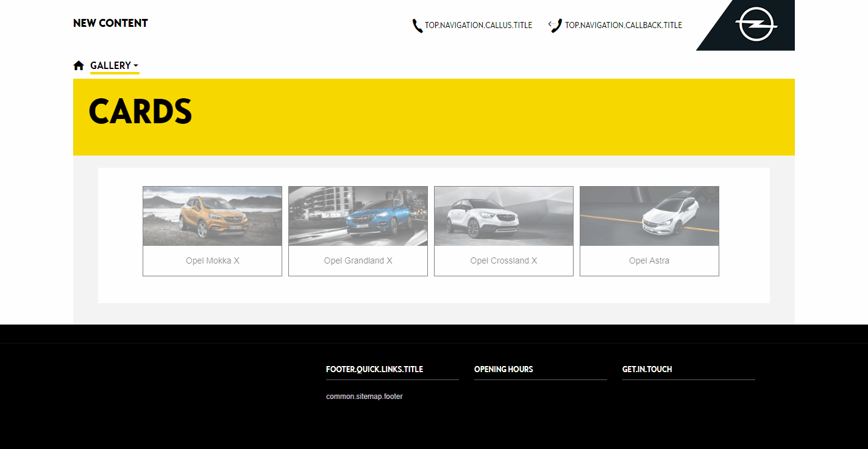Click the Opel Astra card caption

[x=649, y=260]
